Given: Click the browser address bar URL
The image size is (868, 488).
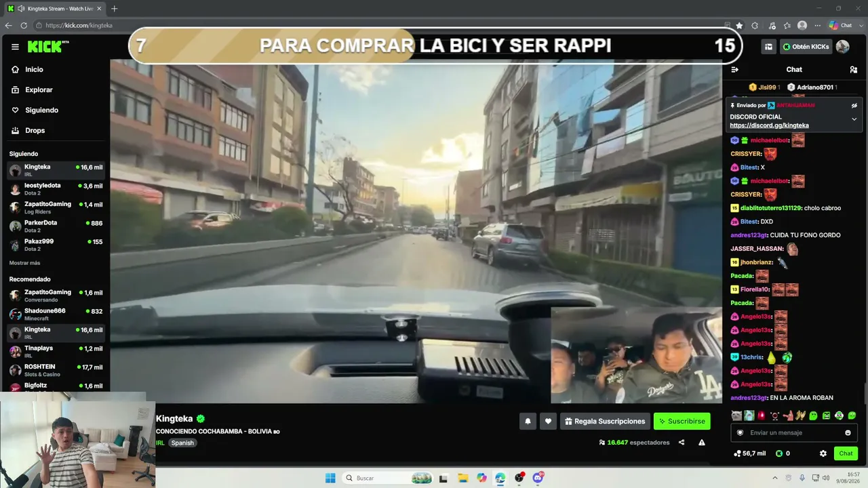Looking at the screenshot, I should pos(79,25).
